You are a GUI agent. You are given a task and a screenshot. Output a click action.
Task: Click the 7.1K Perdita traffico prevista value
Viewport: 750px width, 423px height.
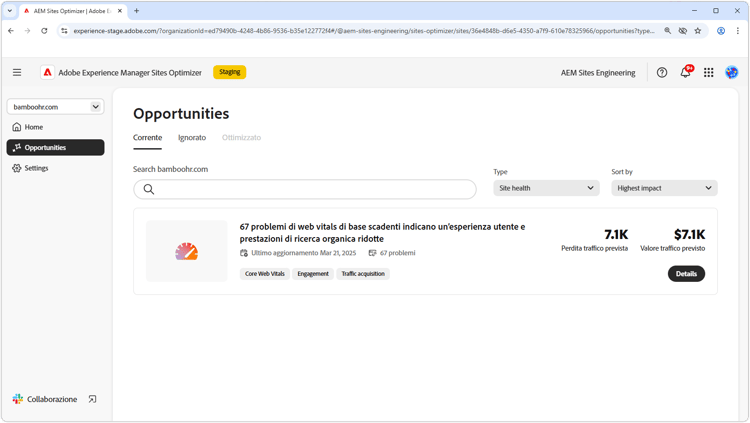[x=616, y=234]
